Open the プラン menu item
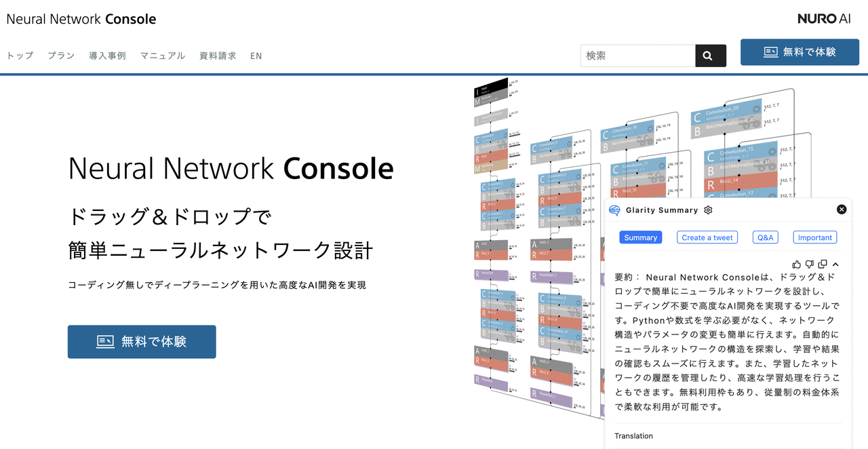 coord(61,56)
